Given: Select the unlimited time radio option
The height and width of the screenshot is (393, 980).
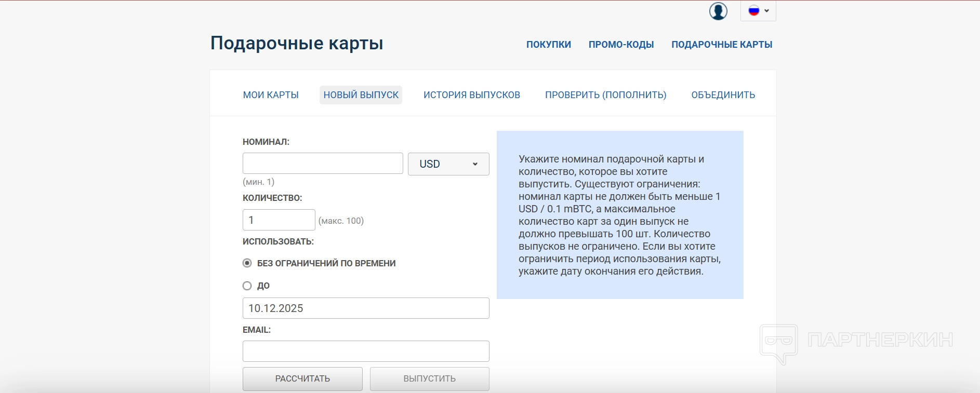Looking at the screenshot, I should pyautogui.click(x=247, y=263).
